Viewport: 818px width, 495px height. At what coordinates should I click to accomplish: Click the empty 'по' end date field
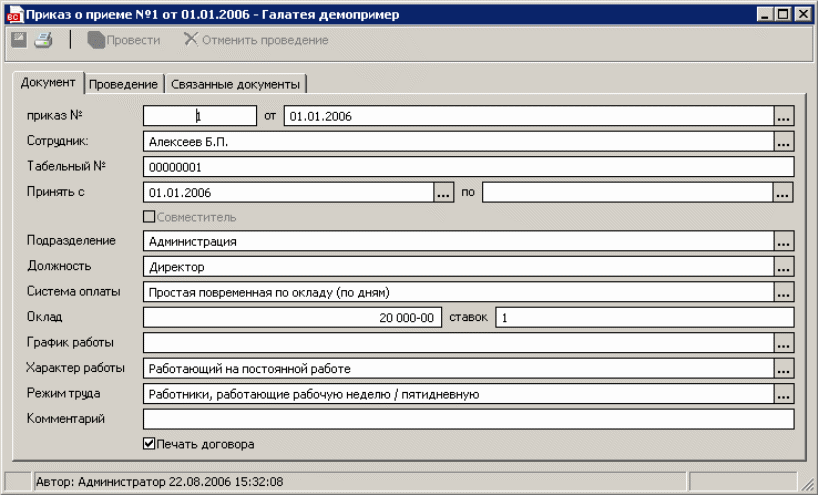[x=627, y=192]
